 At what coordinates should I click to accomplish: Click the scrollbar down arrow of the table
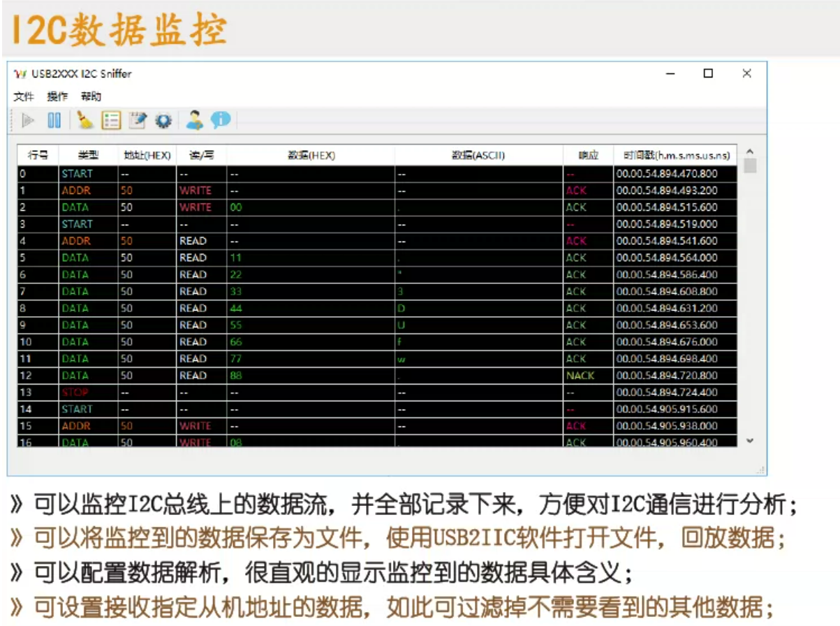point(750,440)
